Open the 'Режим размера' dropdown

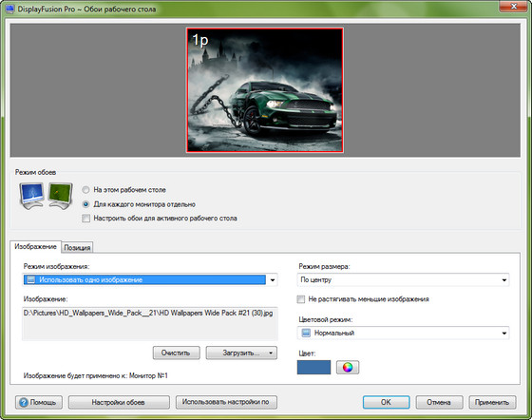click(504, 280)
